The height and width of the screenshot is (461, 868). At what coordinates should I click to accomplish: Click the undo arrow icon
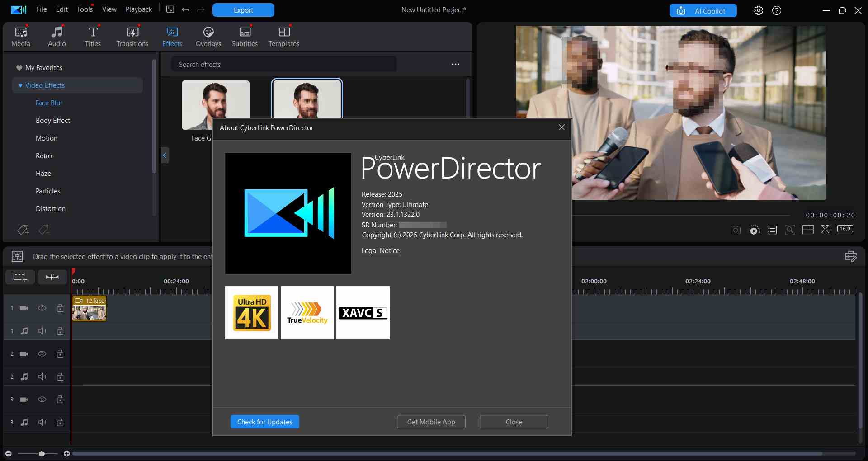point(185,9)
